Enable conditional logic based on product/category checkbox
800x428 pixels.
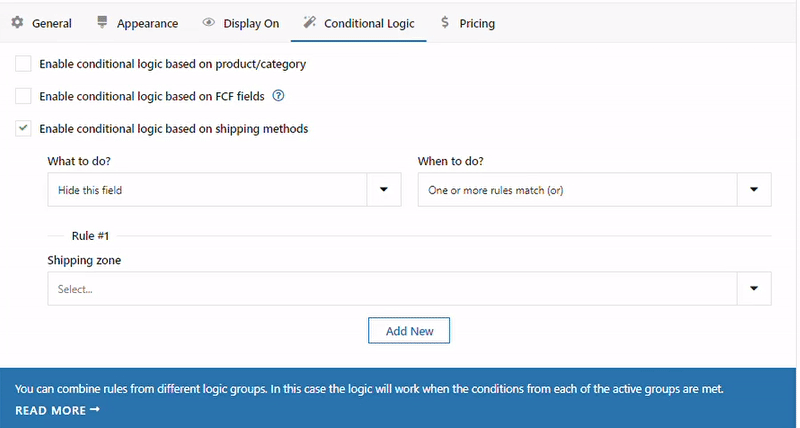(x=23, y=64)
